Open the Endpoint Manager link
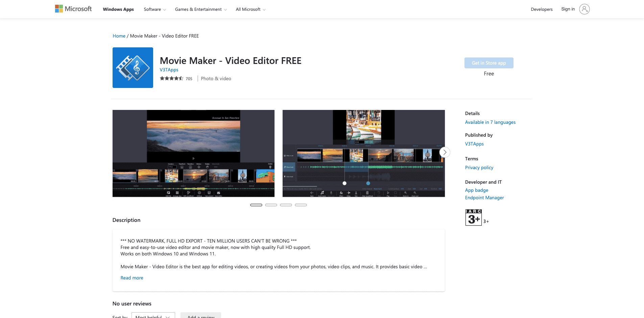644x318 pixels. pos(484,198)
